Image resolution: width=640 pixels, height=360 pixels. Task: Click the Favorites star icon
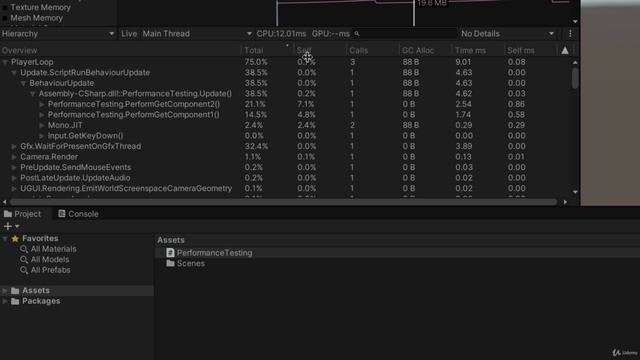pyautogui.click(x=16, y=238)
